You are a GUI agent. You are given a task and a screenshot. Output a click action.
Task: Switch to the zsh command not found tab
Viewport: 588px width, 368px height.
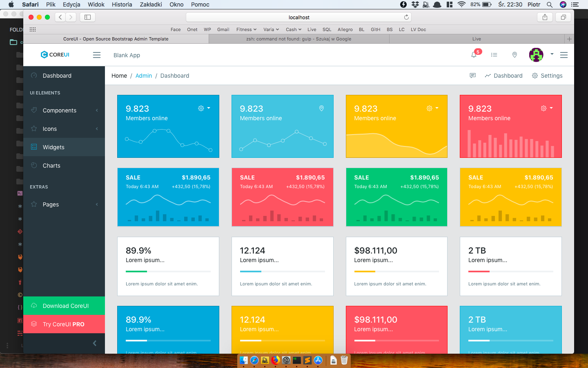click(x=299, y=39)
